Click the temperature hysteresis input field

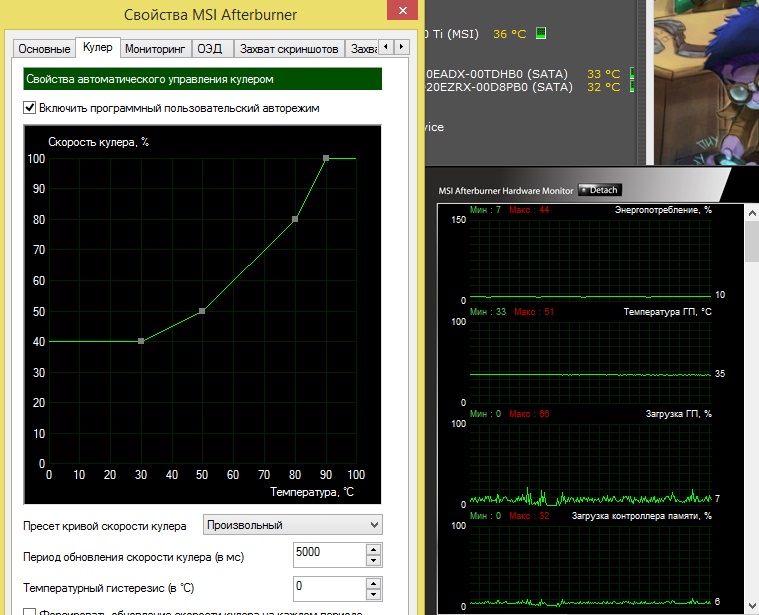pyautogui.click(x=329, y=588)
